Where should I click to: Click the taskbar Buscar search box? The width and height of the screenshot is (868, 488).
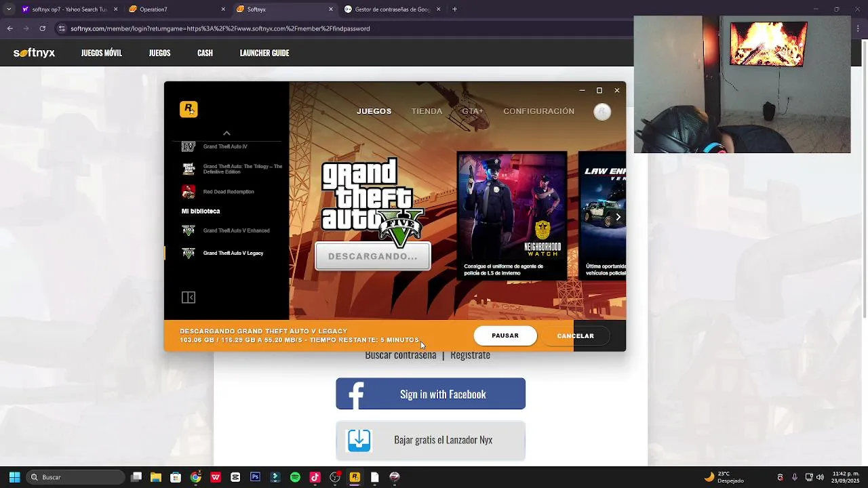click(76, 477)
